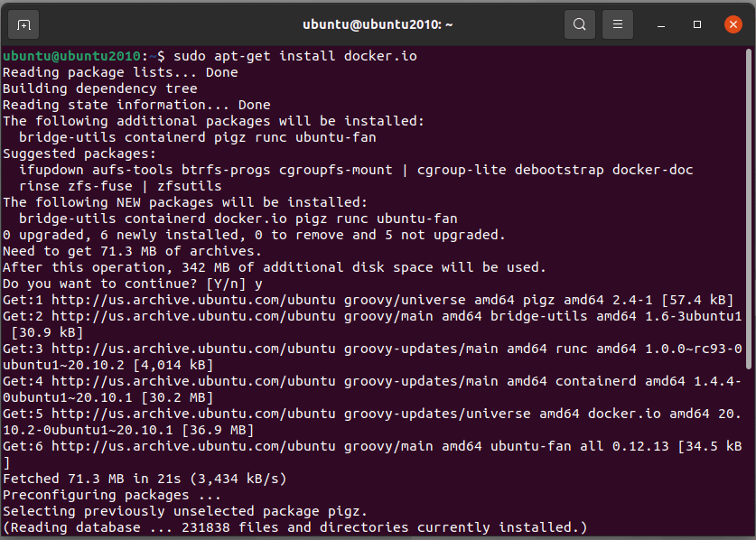The height and width of the screenshot is (540, 756).
Task: Click the text 'The following additional packages will be installed:'
Action: (x=213, y=121)
